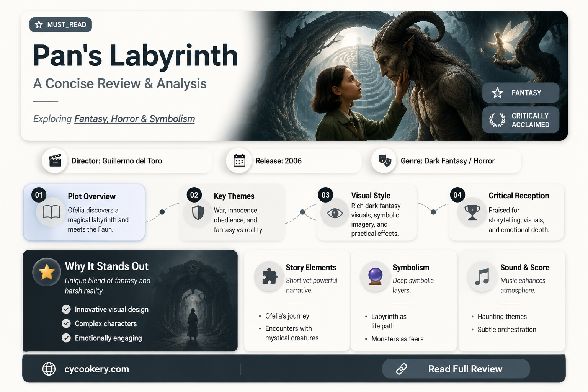Click 'War, innocence, obedience' themes description
Screen dimensions: 588x392
(x=238, y=220)
